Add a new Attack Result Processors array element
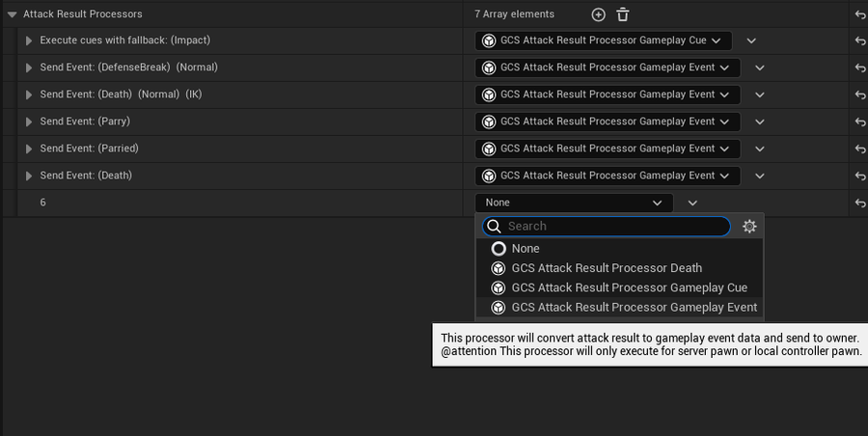 point(598,15)
